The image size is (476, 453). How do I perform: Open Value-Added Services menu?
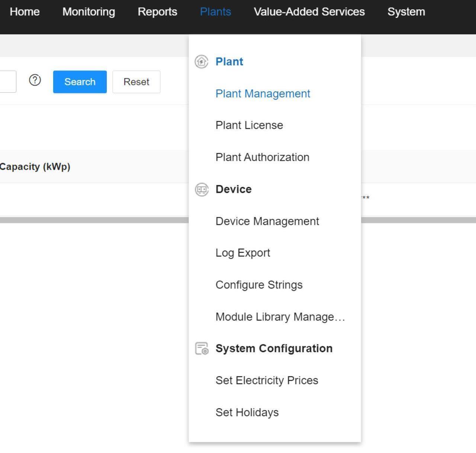(309, 12)
